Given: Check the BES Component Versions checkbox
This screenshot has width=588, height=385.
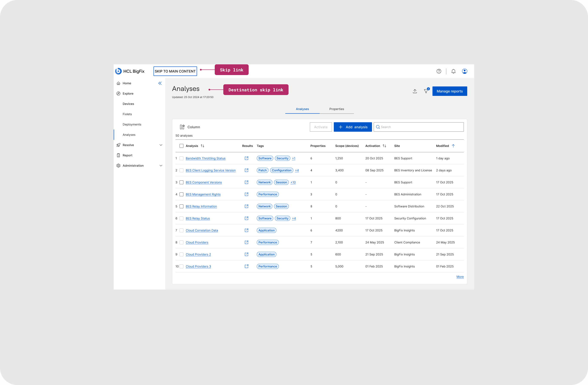Looking at the screenshot, I should pyautogui.click(x=181, y=182).
